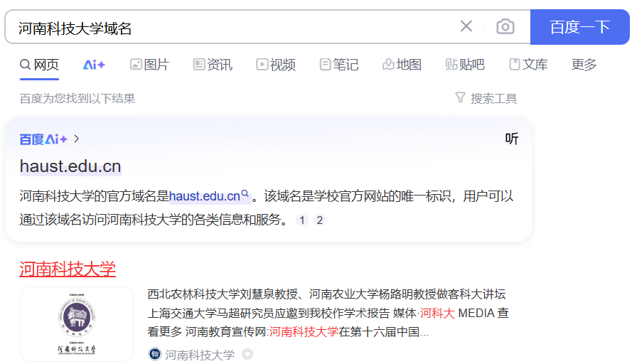Click the university logo thumbnail
637x364 pixels.
point(77,323)
